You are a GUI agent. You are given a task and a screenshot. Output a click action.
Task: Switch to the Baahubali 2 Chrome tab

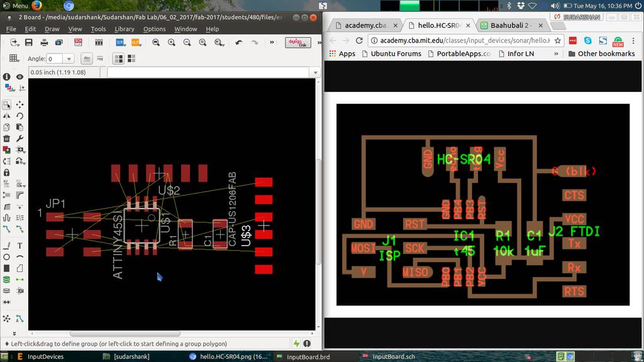(512, 25)
